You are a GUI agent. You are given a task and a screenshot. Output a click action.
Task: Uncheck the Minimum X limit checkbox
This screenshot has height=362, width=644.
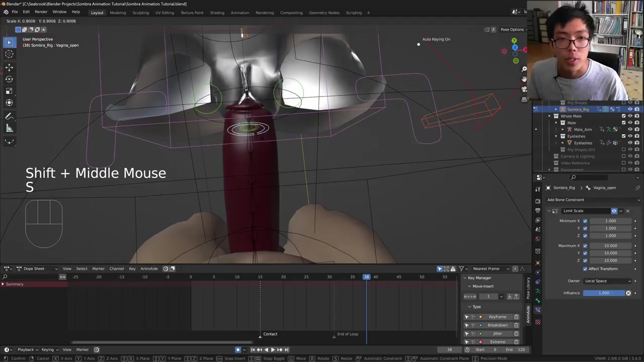[x=585, y=221]
